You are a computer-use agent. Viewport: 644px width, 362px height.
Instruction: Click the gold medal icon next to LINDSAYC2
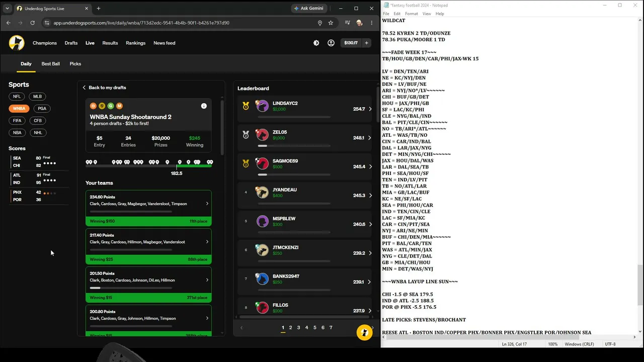tap(246, 106)
